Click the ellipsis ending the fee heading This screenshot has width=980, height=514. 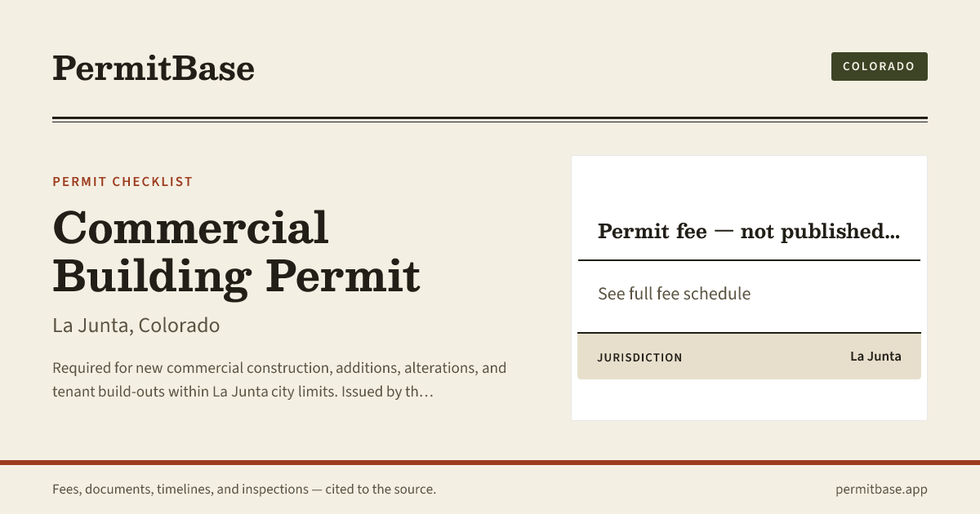[x=892, y=233]
